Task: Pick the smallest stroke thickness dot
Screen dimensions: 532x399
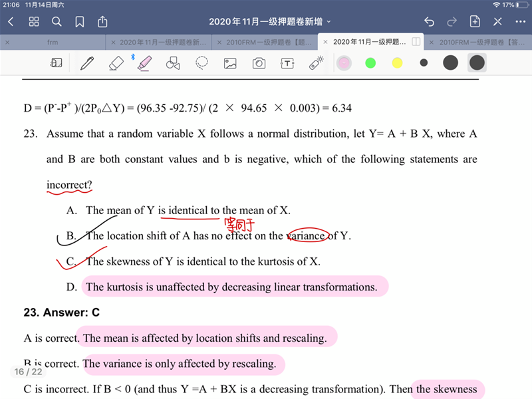Action: [424, 63]
